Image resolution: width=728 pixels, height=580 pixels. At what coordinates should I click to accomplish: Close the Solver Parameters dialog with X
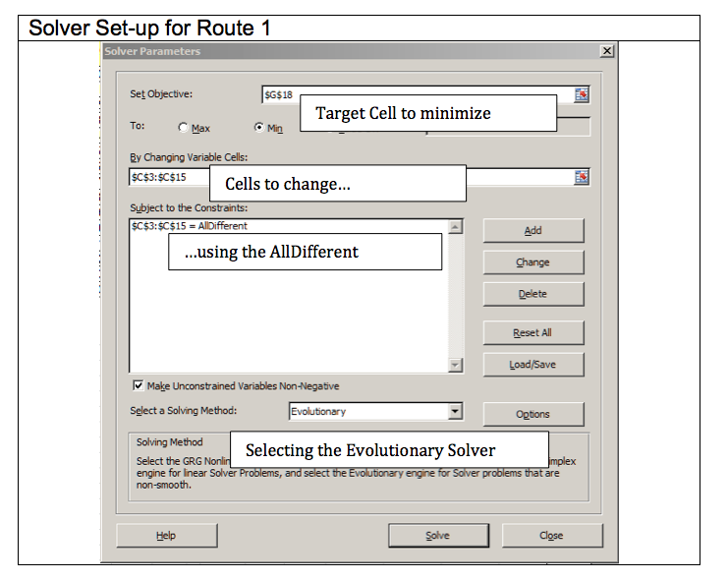(605, 51)
